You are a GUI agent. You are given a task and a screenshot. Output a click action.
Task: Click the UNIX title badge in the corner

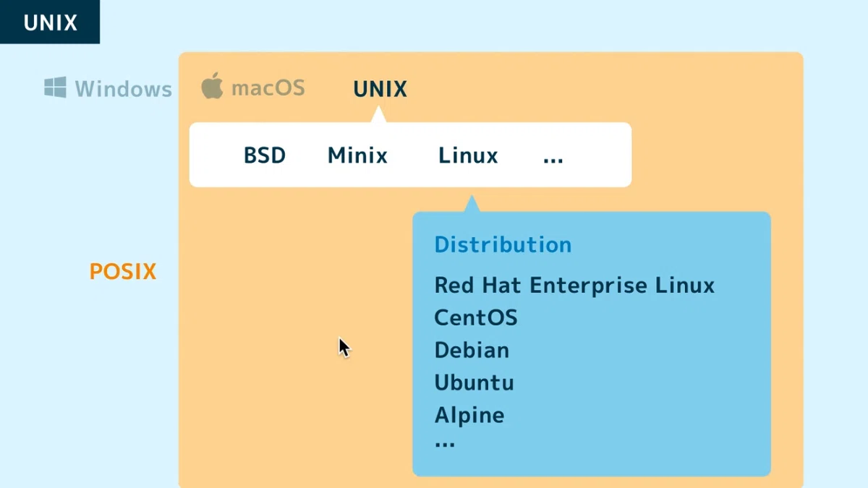(x=50, y=22)
